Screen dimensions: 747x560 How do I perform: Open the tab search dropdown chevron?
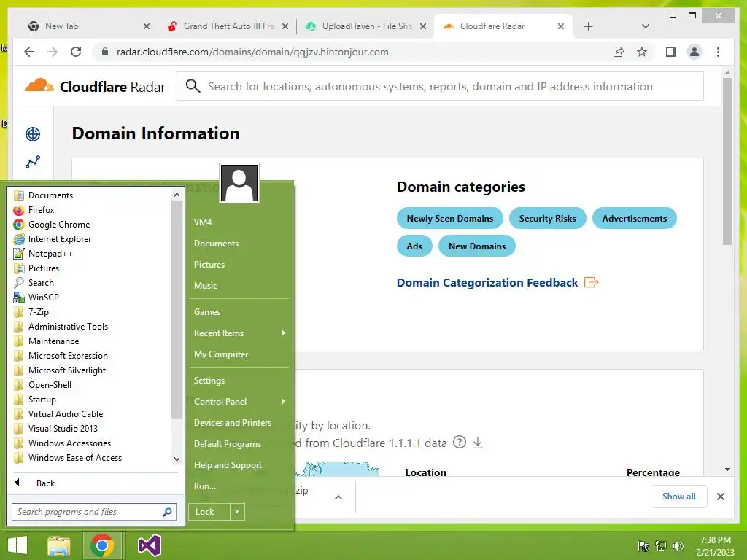pyautogui.click(x=645, y=26)
